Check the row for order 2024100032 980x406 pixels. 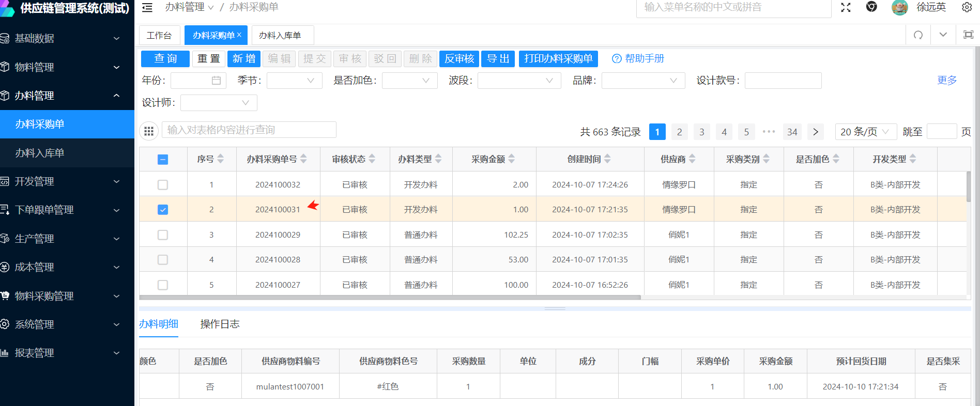(163, 185)
